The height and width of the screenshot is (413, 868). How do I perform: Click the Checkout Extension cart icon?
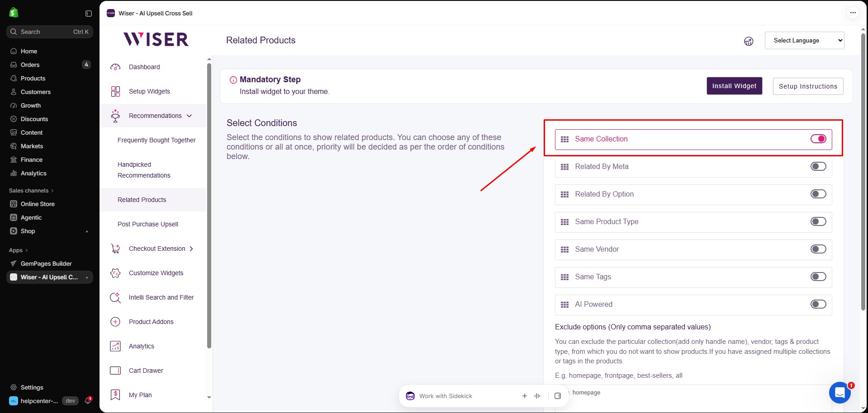click(115, 249)
